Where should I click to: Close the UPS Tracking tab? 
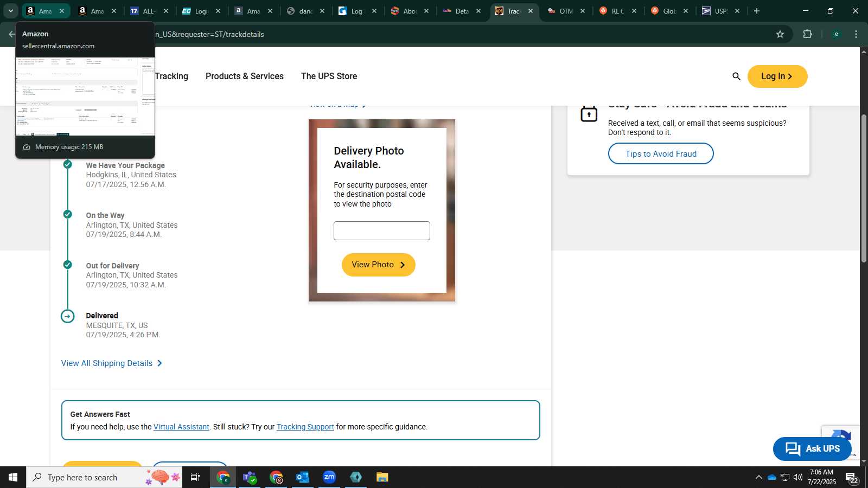[530, 11]
